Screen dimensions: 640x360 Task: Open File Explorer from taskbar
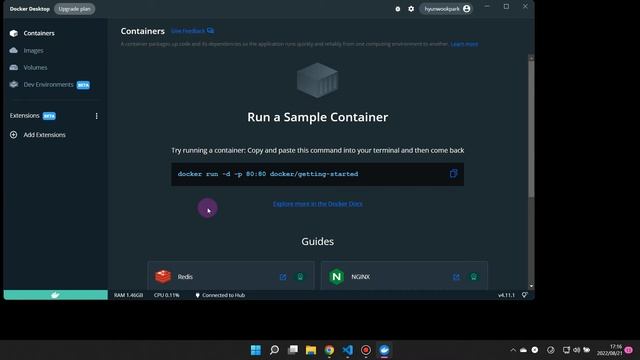point(311,350)
